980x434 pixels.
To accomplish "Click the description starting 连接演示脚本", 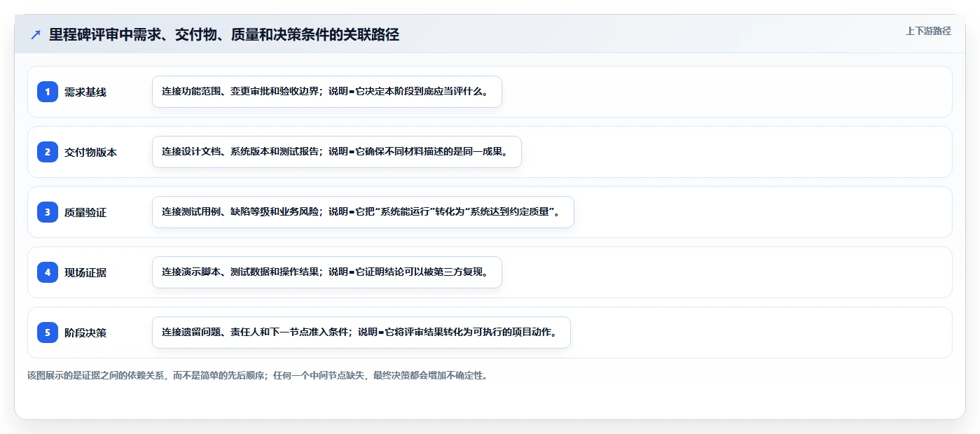I will coord(327,272).
